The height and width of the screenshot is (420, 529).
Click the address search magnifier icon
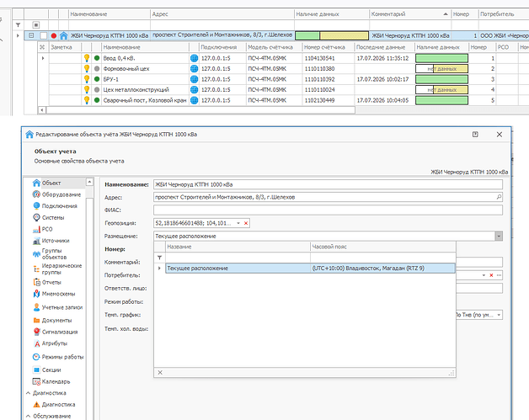[499, 197]
